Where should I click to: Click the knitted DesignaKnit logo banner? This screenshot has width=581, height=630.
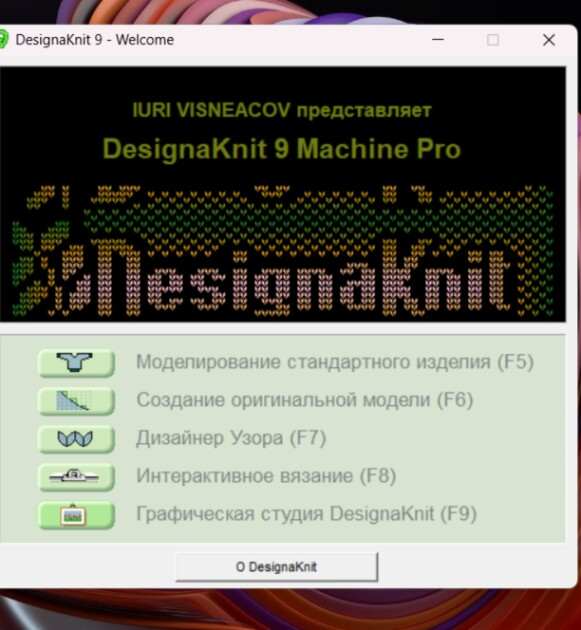pos(282,250)
